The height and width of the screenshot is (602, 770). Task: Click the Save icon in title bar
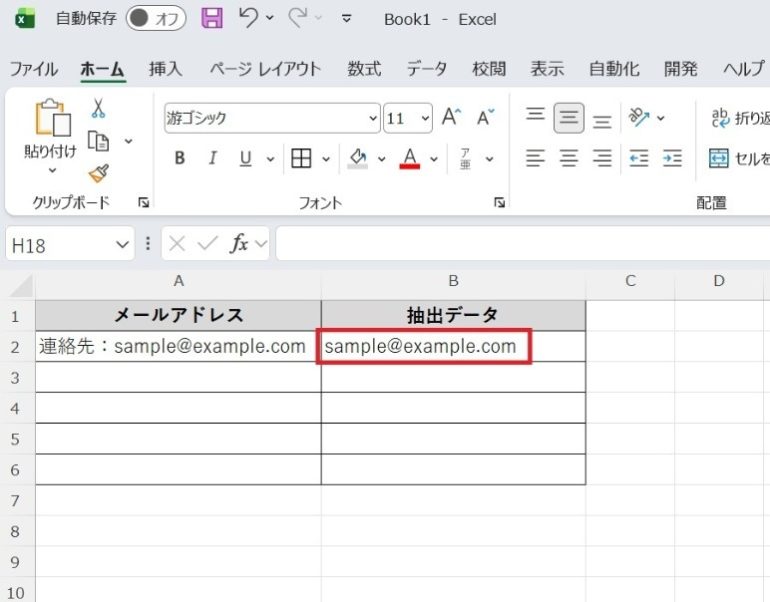tap(212, 19)
